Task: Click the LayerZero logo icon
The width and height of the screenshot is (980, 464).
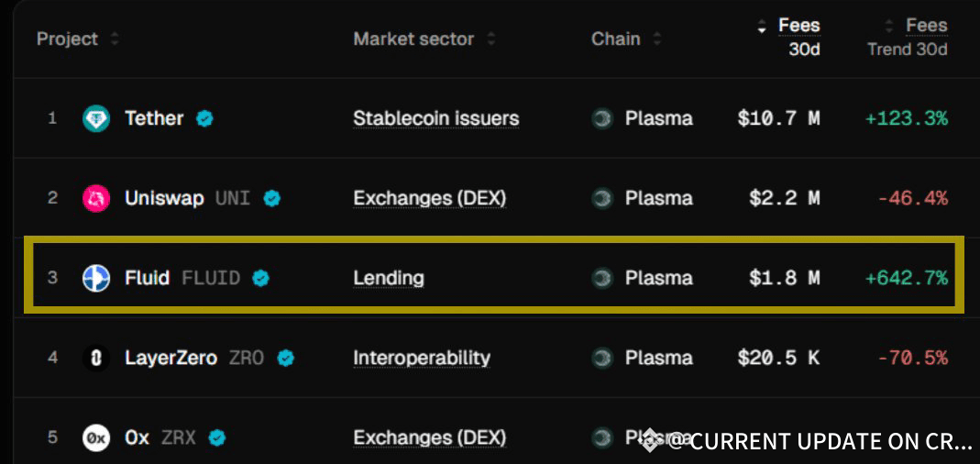Action: point(96,358)
